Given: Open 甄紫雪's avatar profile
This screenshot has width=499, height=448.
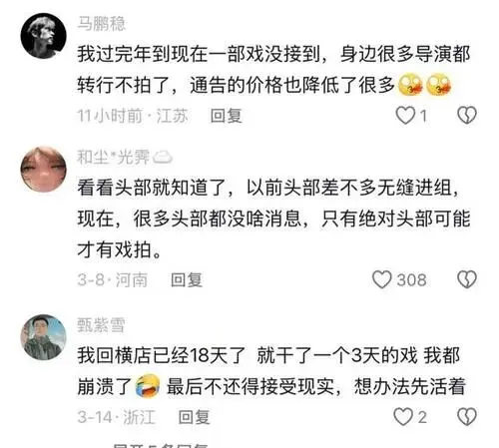Looking at the screenshot, I should [44, 337].
